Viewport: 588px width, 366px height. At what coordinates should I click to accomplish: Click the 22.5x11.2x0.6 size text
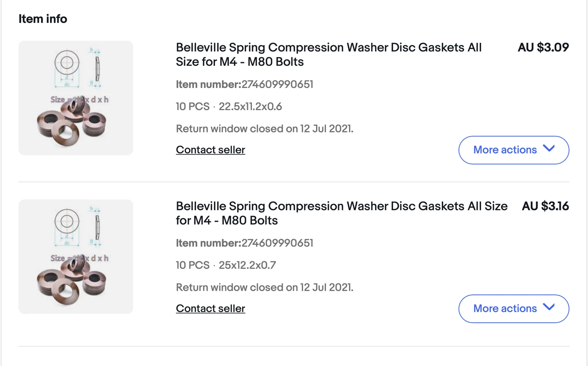[x=250, y=106]
